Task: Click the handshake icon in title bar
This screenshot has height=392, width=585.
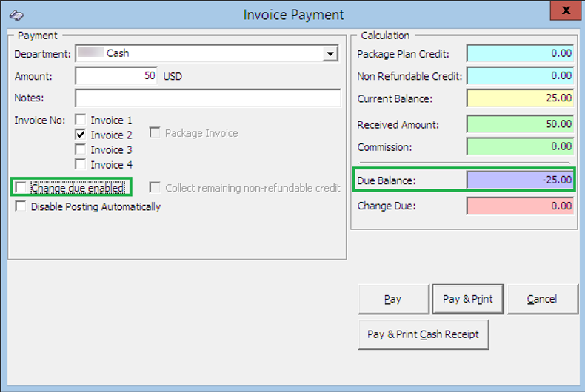Action: point(16,16)
